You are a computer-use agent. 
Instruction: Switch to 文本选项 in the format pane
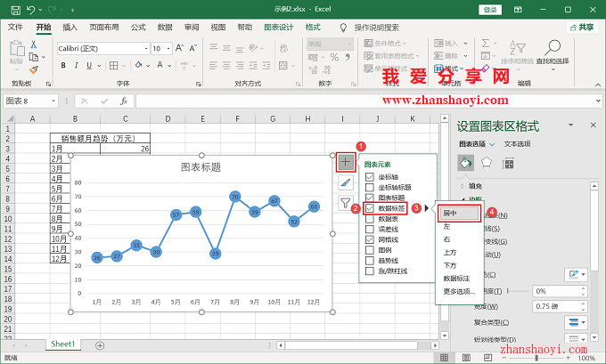coord(517,144)
